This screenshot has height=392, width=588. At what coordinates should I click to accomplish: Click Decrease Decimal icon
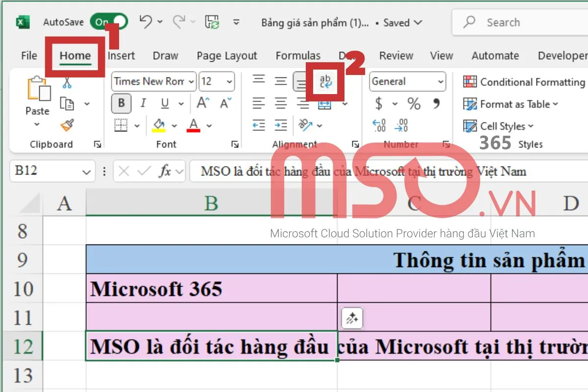(401, 125)
